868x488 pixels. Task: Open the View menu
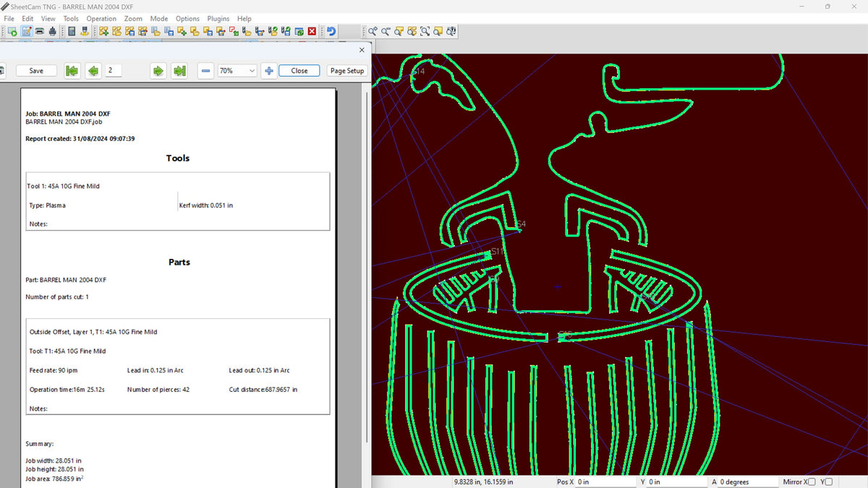click(x=48, y=19)
